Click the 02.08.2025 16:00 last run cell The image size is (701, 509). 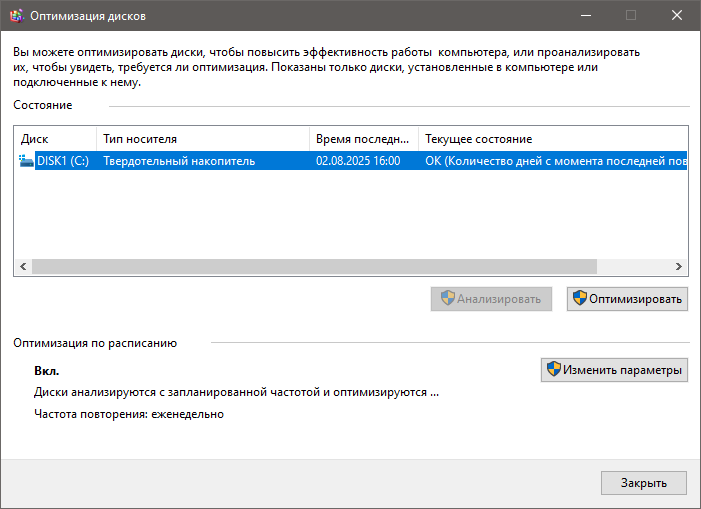[x=358, y=161]
